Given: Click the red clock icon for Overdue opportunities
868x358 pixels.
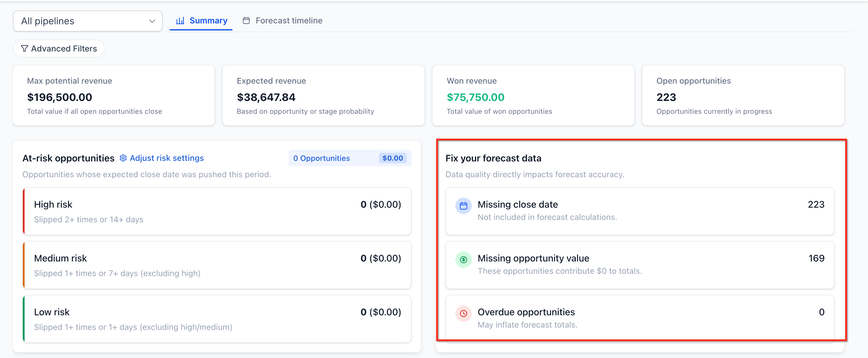Looking at the screenshot, I should pyautogui.click(x=463, y=314).
